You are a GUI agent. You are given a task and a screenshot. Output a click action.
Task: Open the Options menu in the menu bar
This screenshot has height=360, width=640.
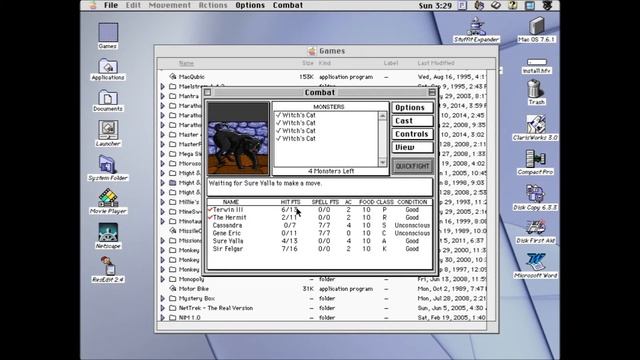pos(250,5)
